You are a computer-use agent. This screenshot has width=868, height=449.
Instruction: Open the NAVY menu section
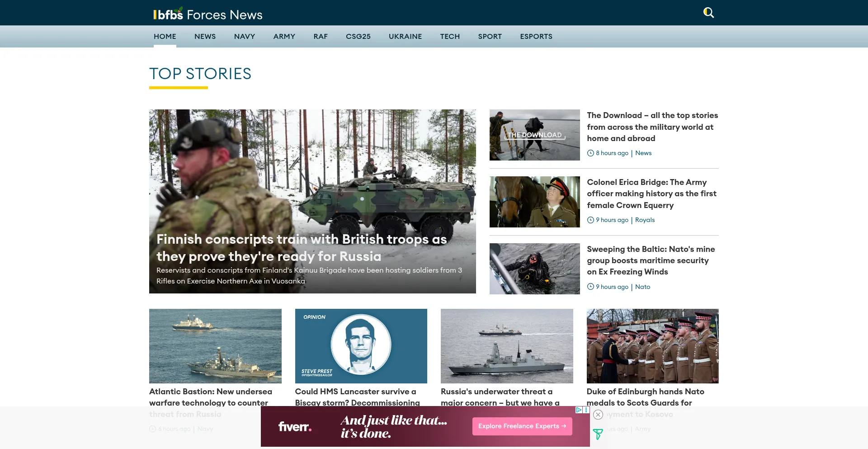pos(244,37)
